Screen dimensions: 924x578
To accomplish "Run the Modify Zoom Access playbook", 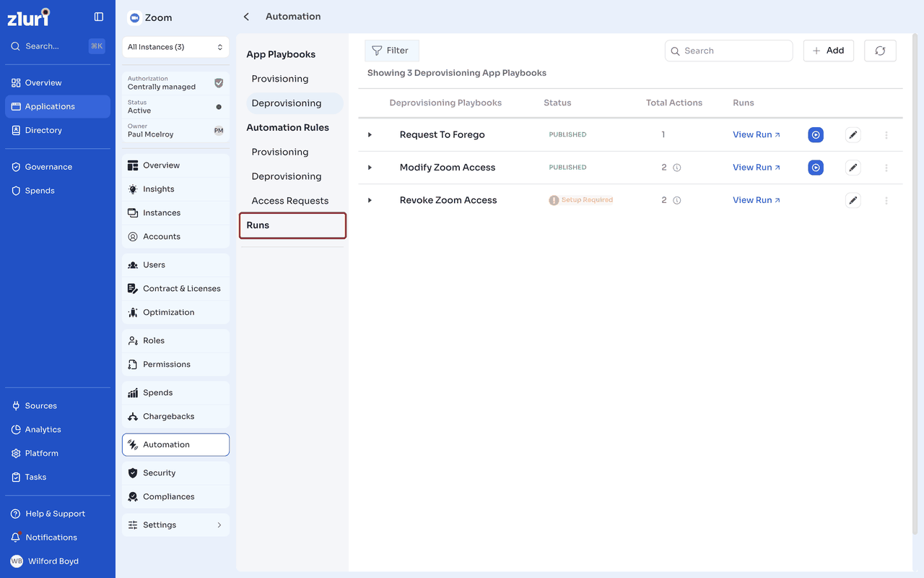I will 816,168.
